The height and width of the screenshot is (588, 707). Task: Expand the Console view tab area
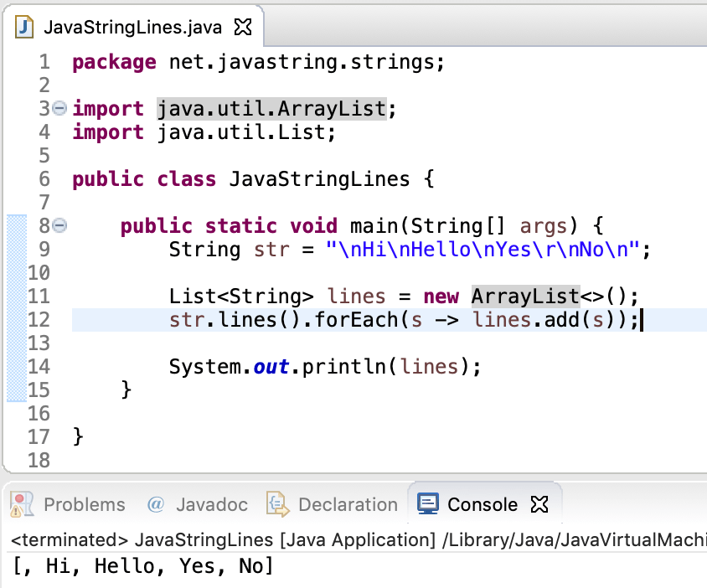click(486, 503)
